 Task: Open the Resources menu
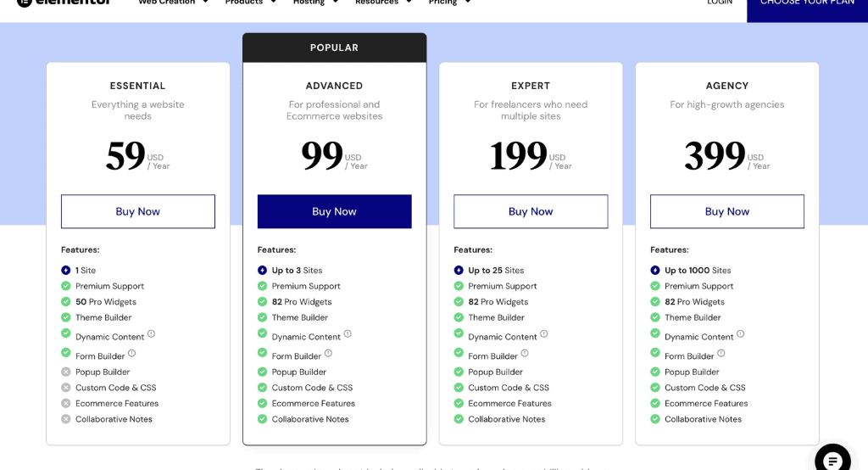click(377, 3)
